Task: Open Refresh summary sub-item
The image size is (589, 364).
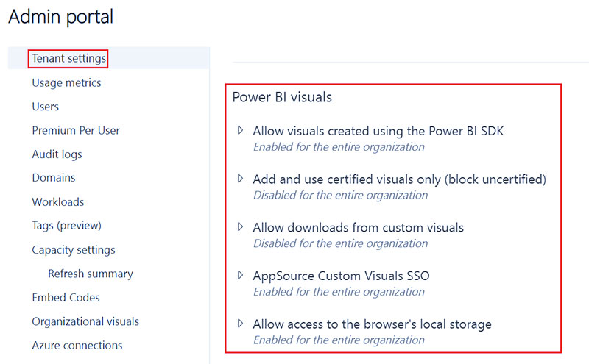Action: coord(91,274)
